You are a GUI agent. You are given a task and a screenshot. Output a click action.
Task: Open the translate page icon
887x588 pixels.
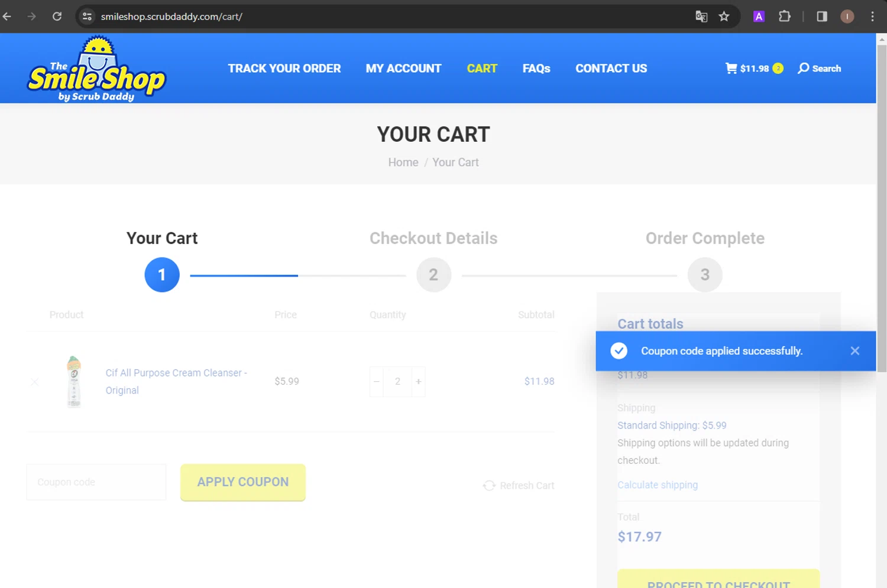coord(701,17)
